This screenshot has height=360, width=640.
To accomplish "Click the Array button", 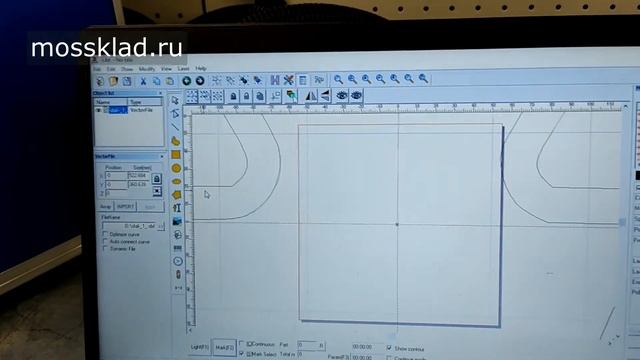I will 106,207.
